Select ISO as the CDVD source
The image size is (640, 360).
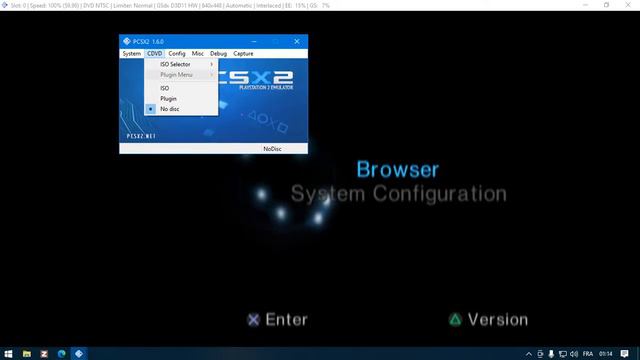pyautogui.click(x=181, y=88)
